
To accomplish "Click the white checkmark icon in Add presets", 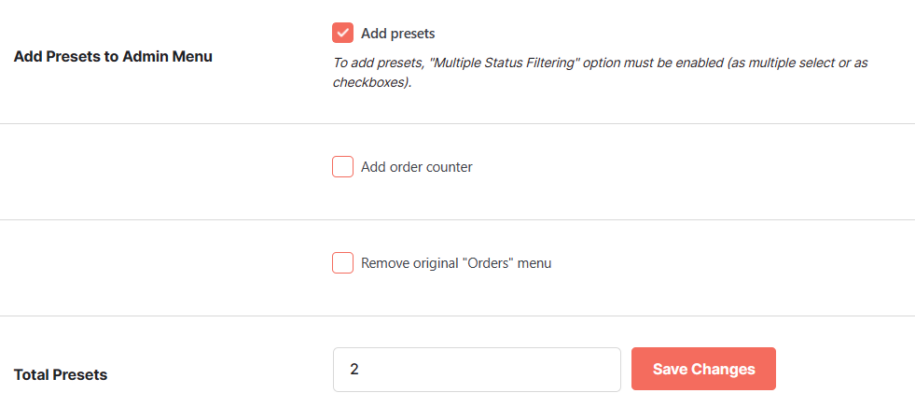I will [x=343, y=33].
